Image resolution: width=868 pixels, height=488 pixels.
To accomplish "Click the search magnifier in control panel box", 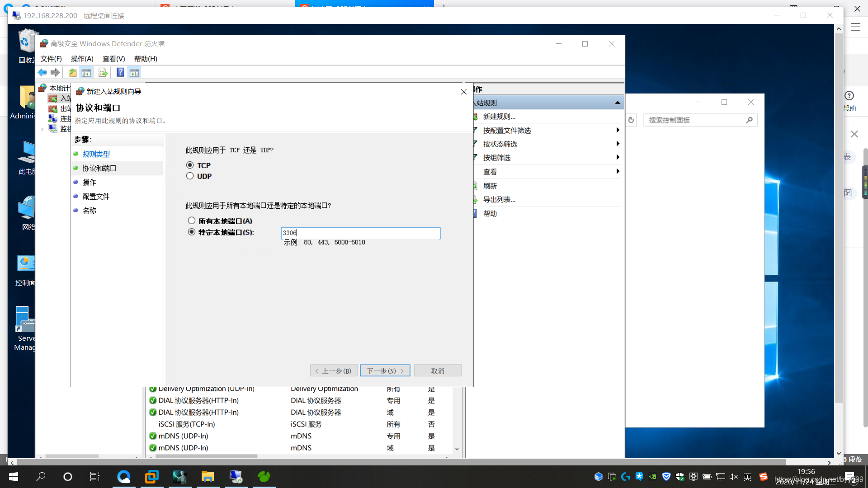I will tap(749, 120).
